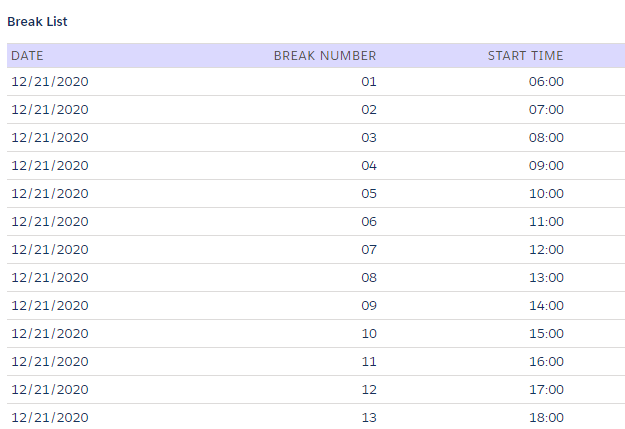This screenshot has width=625, height=429.
Task: Click the 11:00 start time cell
Action: (x=546, y=222)
